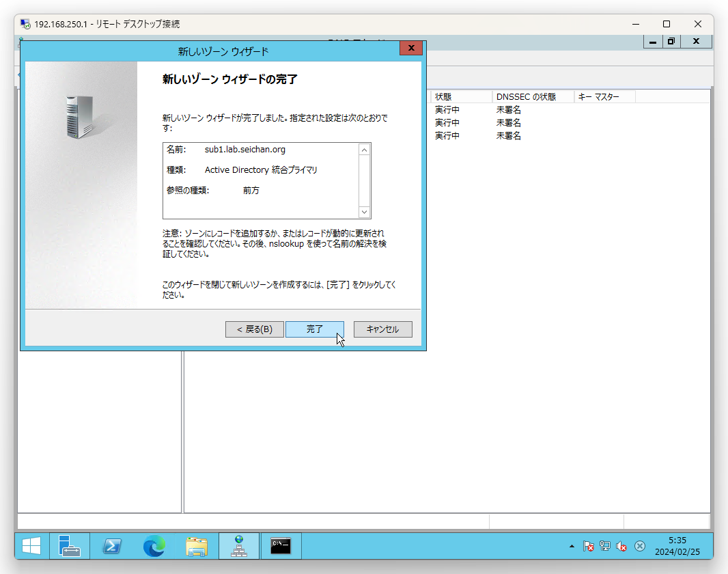Open Command Prompt from the taskbar
This screenshot has height=574, width=728.
[281, 546]
